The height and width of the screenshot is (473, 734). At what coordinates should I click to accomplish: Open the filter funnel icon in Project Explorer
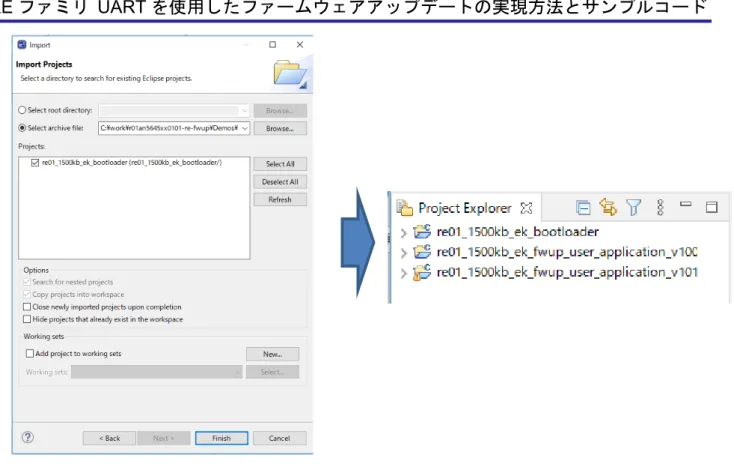[633, 207]
